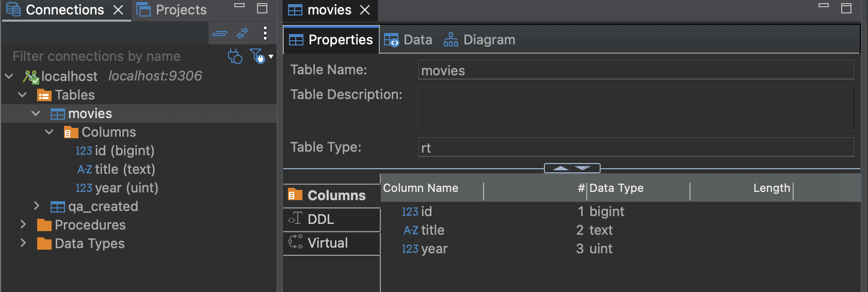Screen dimensions: 868x292
Task: Toggle the properties pane collapse arrows handle
Action: (x=572, y=168)
